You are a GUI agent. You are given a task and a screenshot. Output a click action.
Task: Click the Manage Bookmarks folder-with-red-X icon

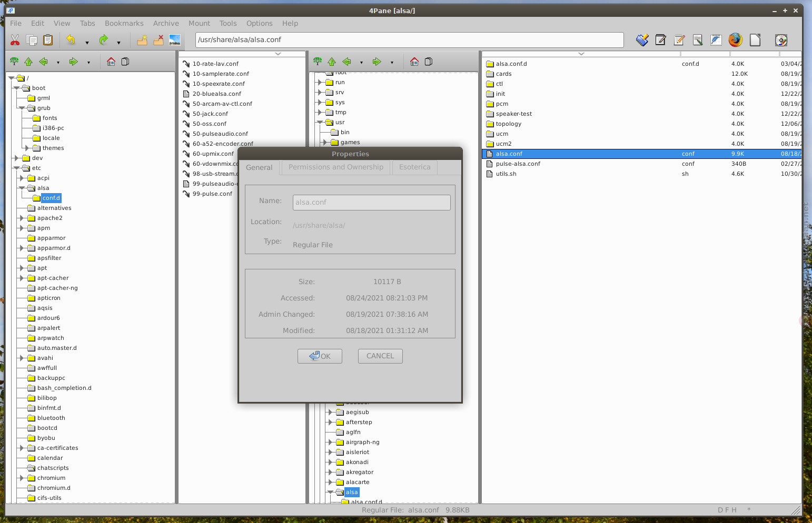pos(159,40)
